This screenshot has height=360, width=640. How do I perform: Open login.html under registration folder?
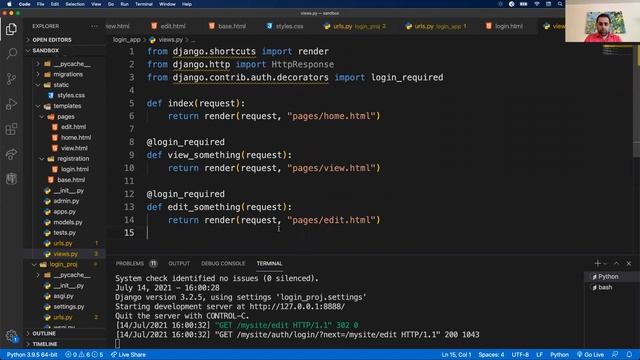pyautogui.click(x=75, y=169)
